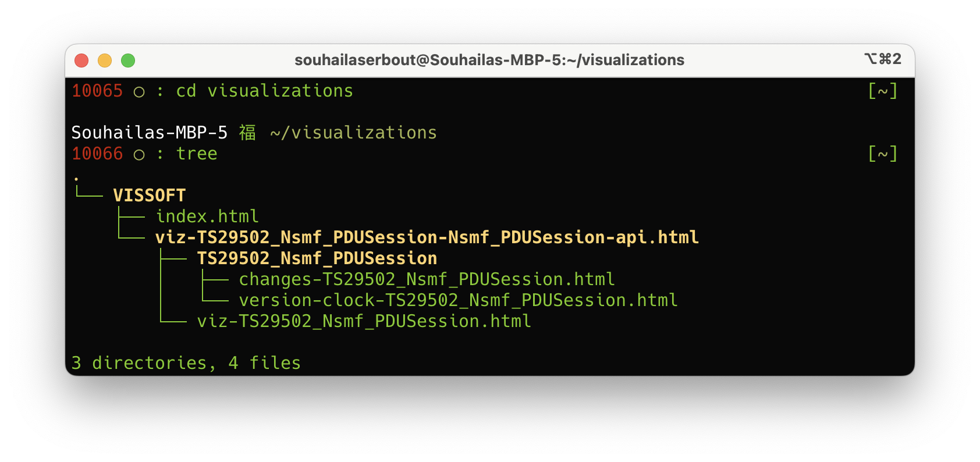Image resolution: width=980 pixels, height=462 pixels.
Task: Click changes-TS29502_Nsmf_PDUSession.html file
Action: 427,279
